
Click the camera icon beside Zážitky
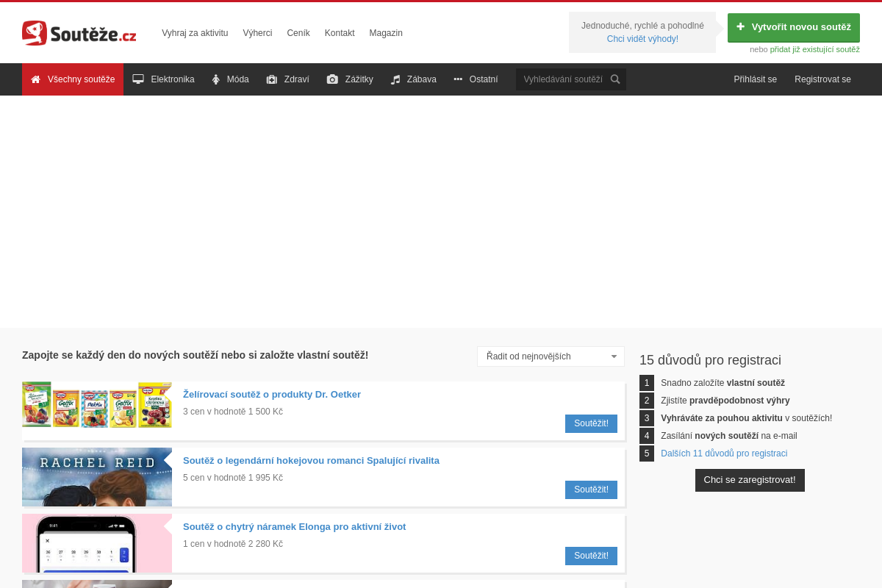pos(332,79)
